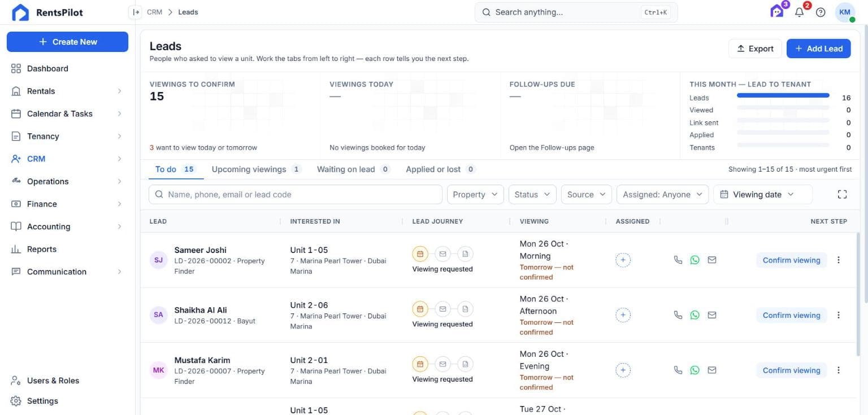
Task: Switch to Upcoming viewings tab
Action: tap(257, 169)
